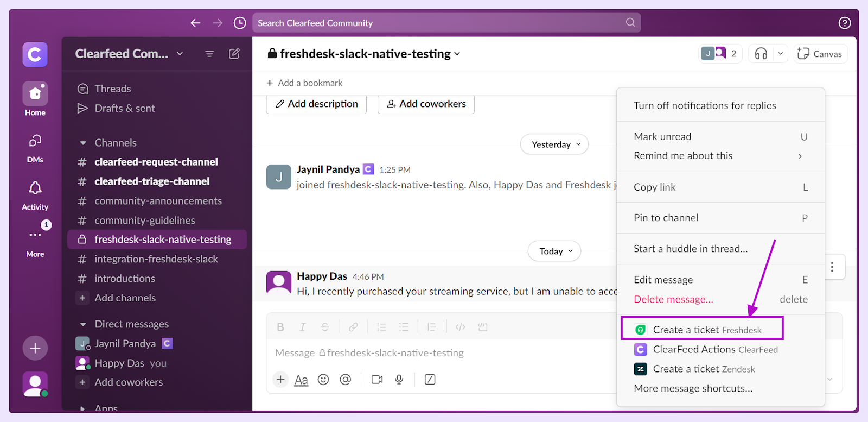868x422 pixels.
Task: Open huddle options chevron
Action: click(x=781, y=54)
